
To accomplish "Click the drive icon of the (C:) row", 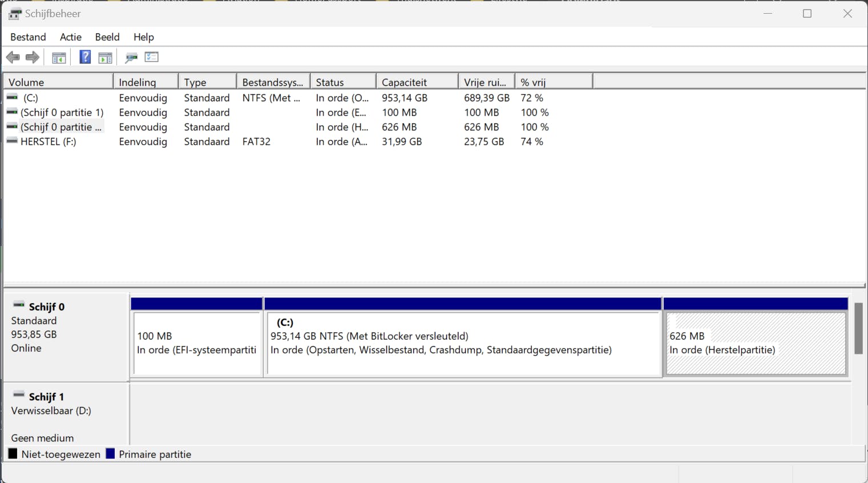I will pos(12,98).
